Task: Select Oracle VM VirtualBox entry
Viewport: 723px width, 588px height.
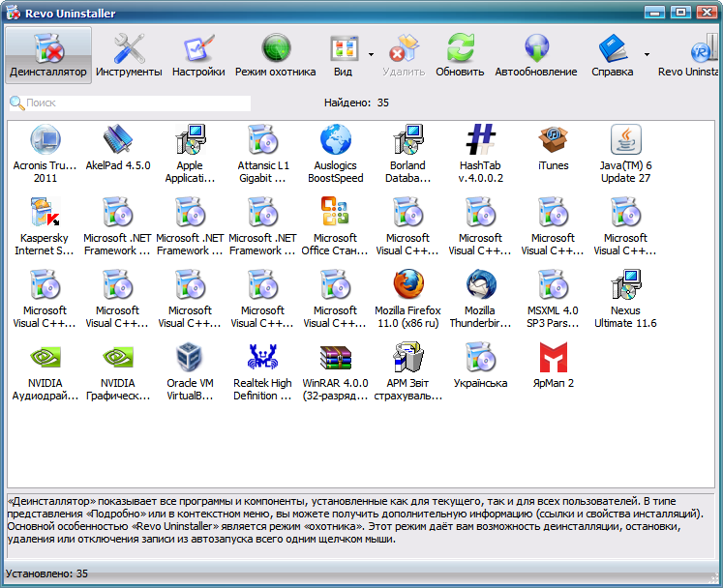Action: click(190, 371)
